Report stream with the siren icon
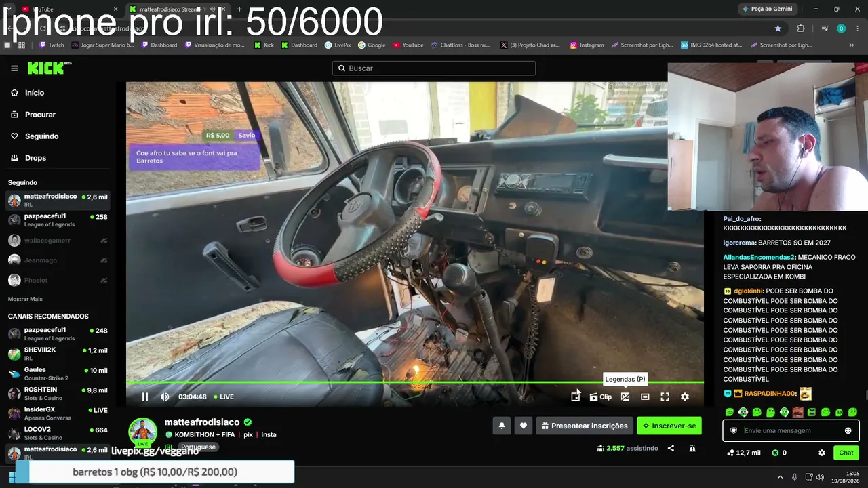Image resolution: width=868 pixels, height=488 pixels. pos(692,448)
